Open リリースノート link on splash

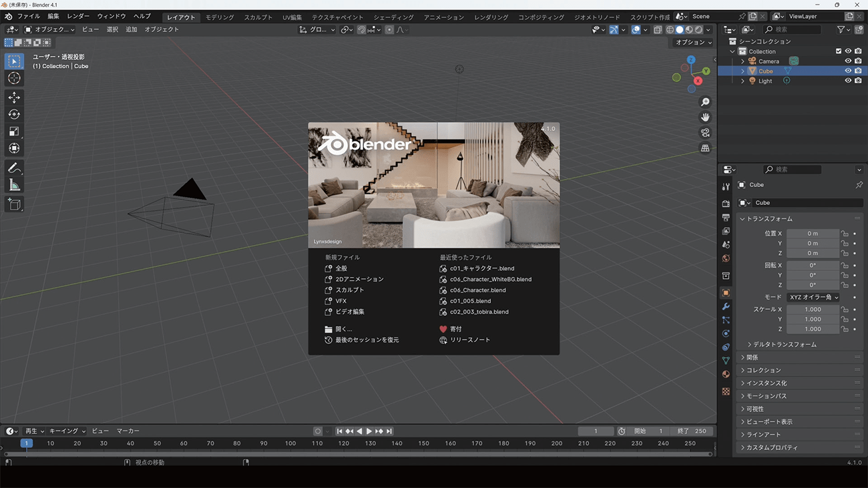[x=465, y=340]
